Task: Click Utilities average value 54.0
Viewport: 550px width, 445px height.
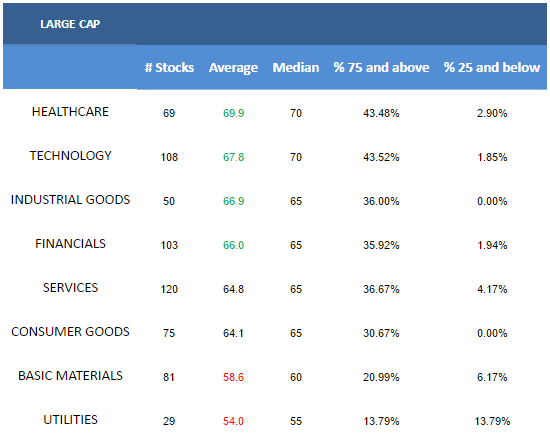Action: [233, 421]
